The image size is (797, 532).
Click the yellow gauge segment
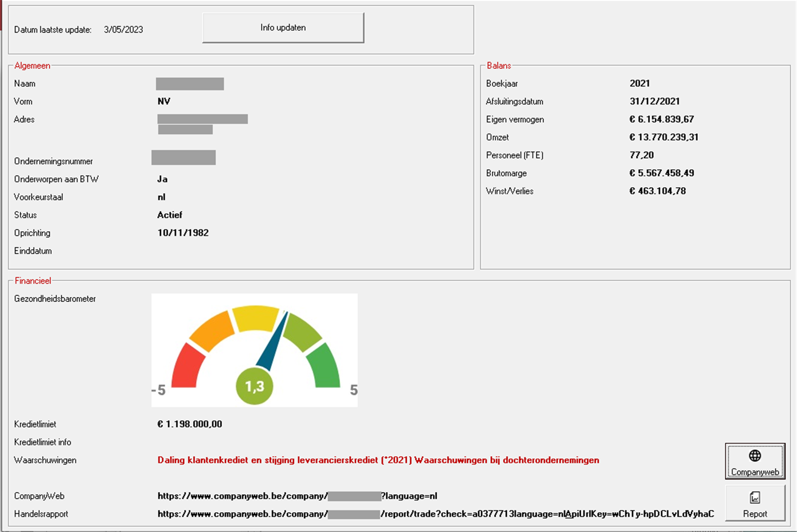pos(255,318)
